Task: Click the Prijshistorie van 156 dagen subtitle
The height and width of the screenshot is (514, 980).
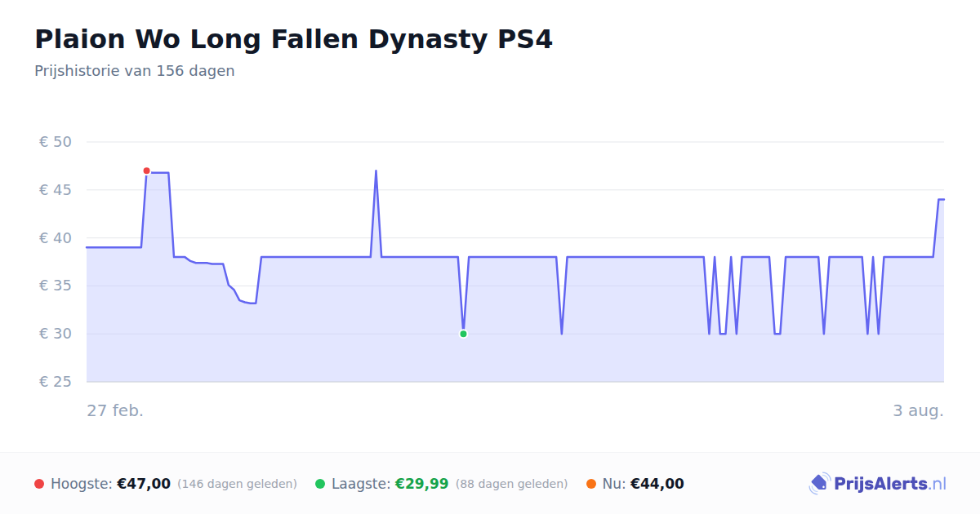Action: [x=135, y=71]
